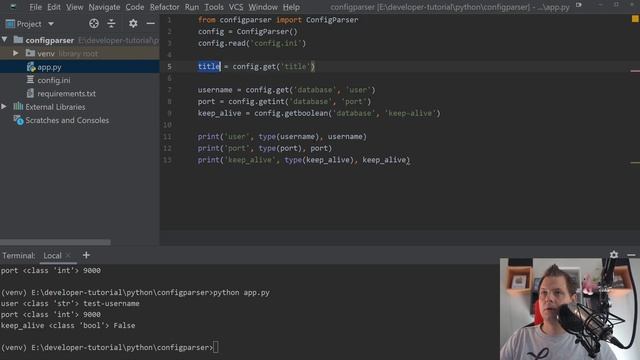The height and width of the screenshot is (360, 640).
Task: Click the External Libraries icon
Action: tap(18, 106)
